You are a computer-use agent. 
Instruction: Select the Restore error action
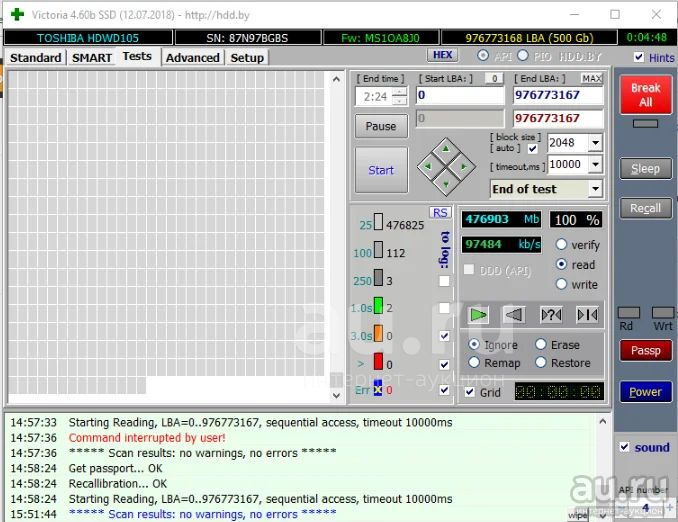coord(540,362)
